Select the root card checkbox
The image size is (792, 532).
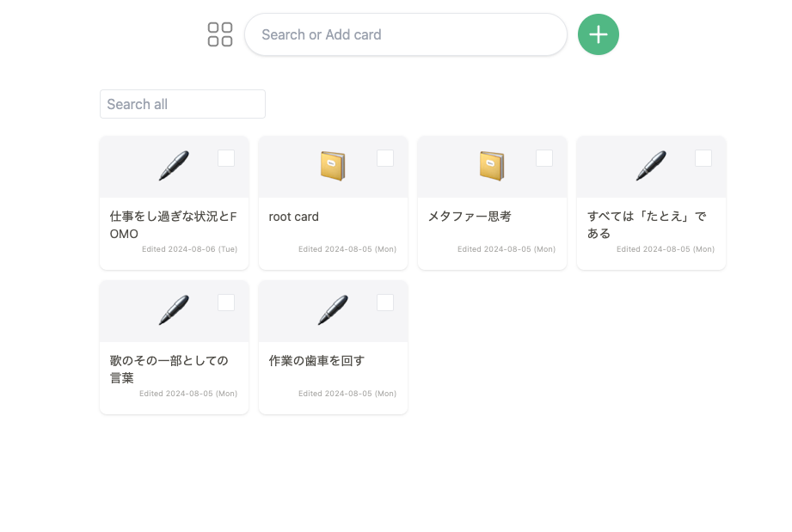[x=385, y=158]
